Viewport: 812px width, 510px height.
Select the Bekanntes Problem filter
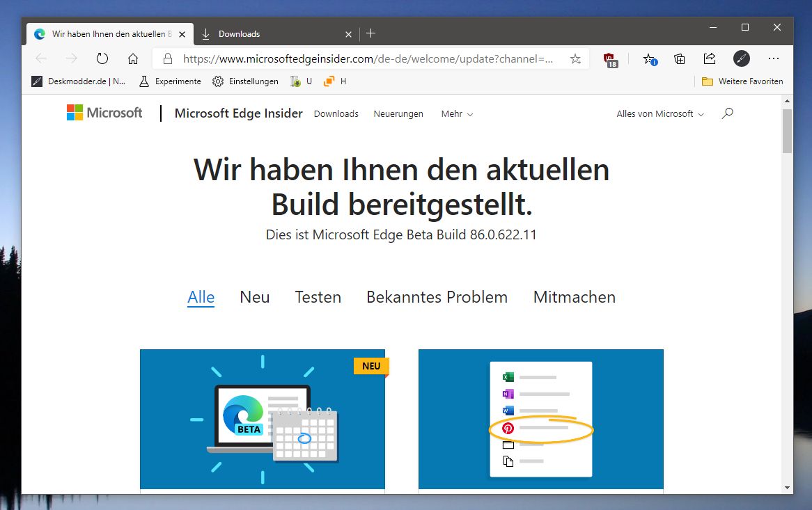coord(437,297)
